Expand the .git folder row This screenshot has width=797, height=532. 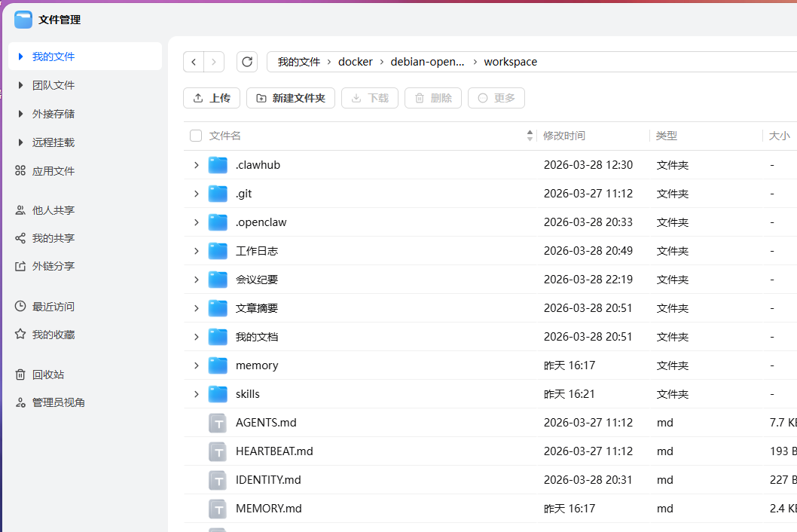(196, 194)
